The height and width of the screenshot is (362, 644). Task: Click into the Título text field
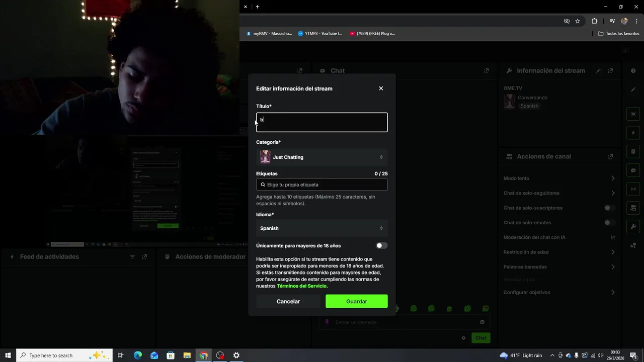click(x=321, y=122)
